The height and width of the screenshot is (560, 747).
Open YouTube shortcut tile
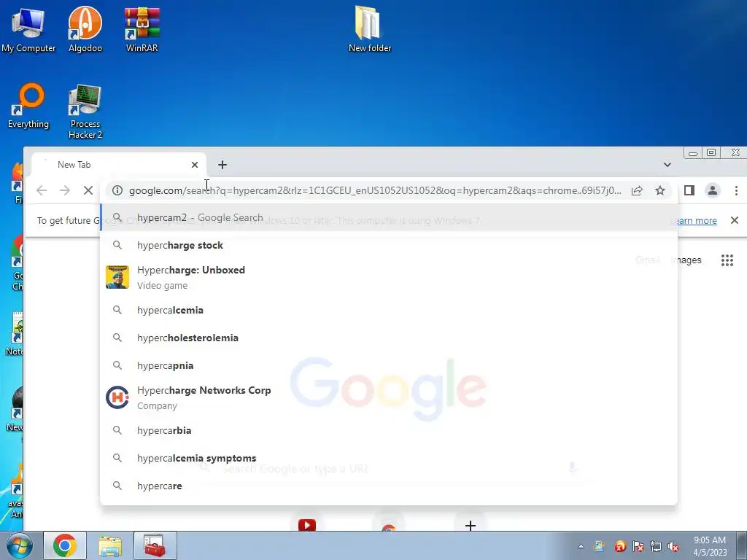tap(307, 525)
